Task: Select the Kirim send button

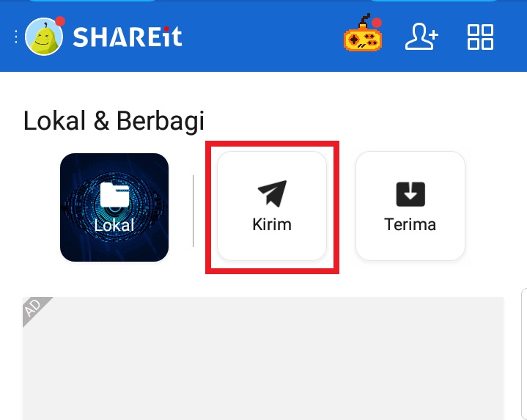Action: [x=272, y=206]
